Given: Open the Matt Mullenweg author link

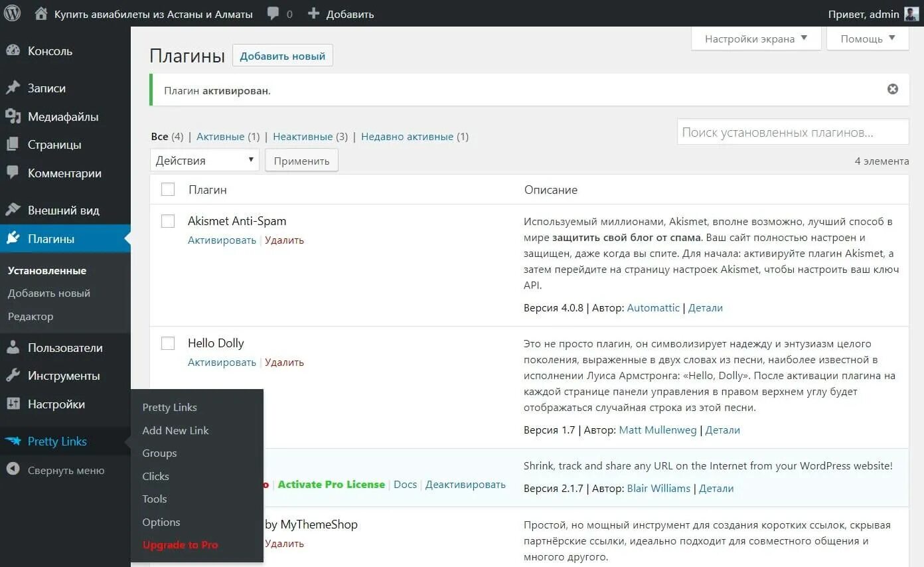Looking at the screenshot, I should tap(658, 430).
